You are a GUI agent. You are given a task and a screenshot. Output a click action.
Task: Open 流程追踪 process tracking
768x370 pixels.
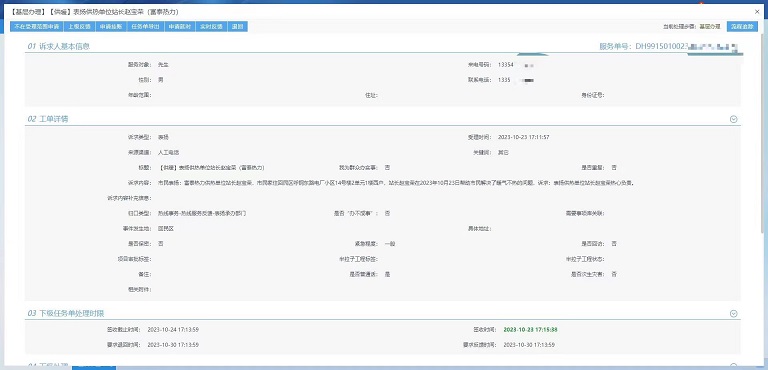[x=742, y=26]
